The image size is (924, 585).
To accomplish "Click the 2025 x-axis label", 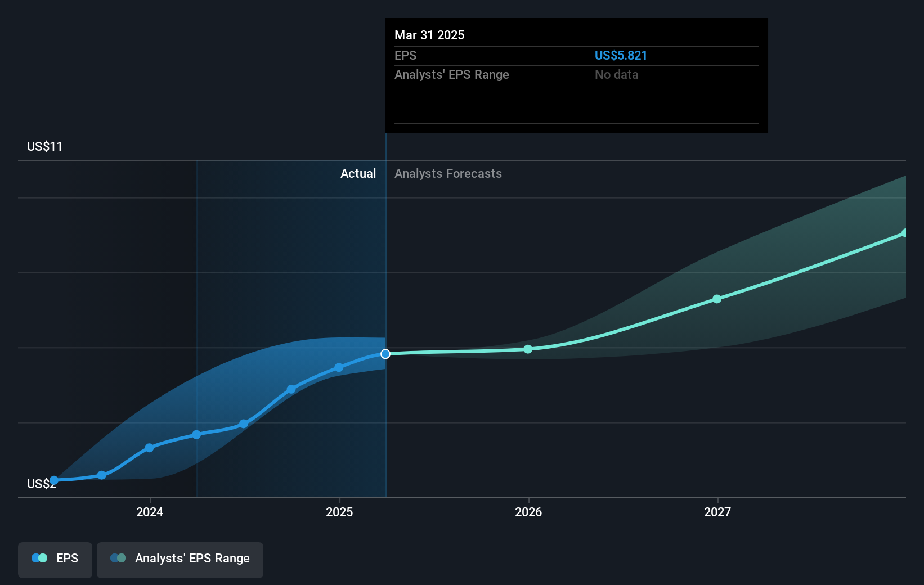I will (x=339, y=512).
